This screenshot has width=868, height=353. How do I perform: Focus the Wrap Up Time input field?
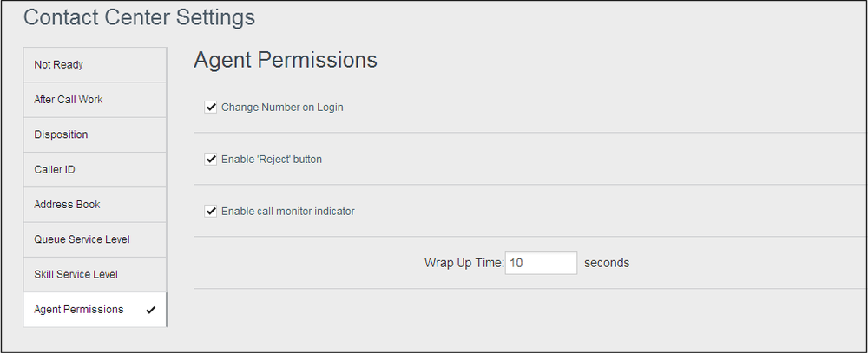541,263
